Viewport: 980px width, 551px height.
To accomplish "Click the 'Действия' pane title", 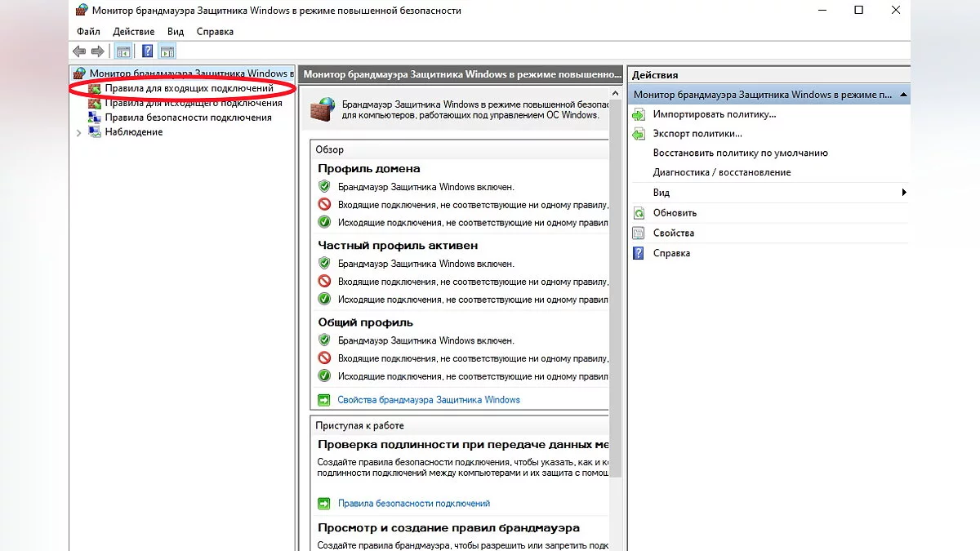I will pyautogui.click(x=655, y=74).
